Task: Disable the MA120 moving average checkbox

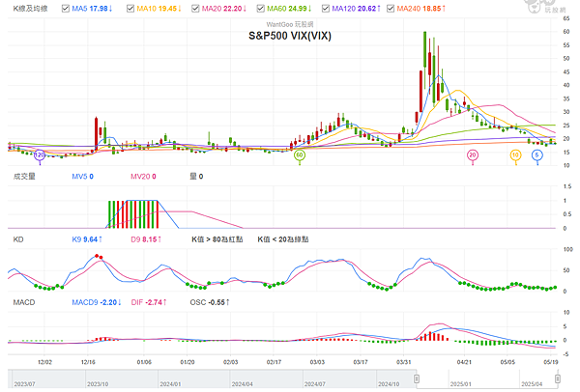Action: pos(326,8)
